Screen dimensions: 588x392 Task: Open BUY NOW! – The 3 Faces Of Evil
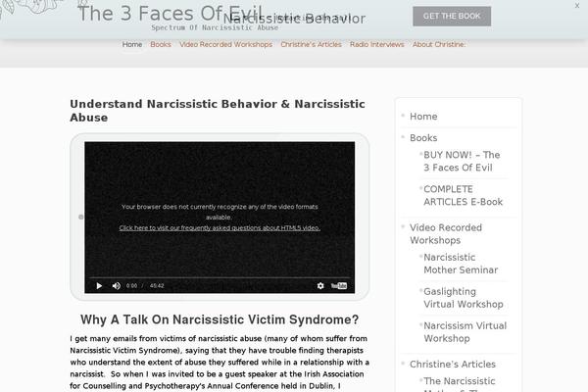click(462, 162)
